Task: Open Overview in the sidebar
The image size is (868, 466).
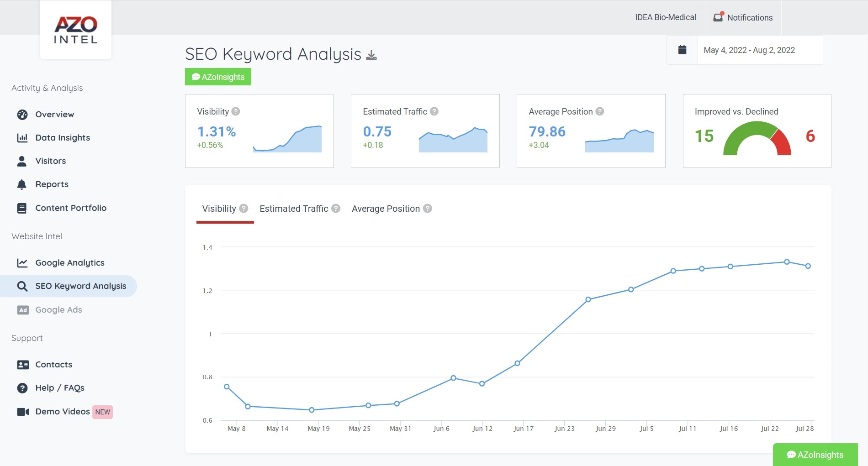Action: pyautogui.click(x=54, y=115)
